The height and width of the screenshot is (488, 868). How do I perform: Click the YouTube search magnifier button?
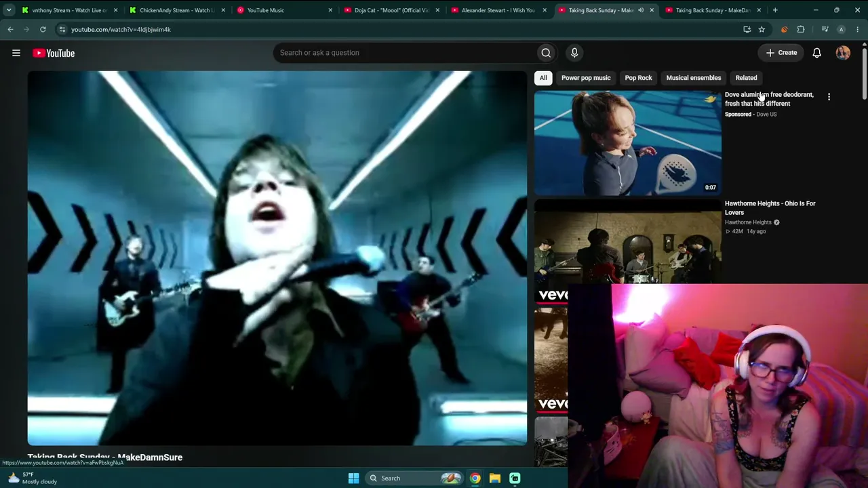coord(546,53)
